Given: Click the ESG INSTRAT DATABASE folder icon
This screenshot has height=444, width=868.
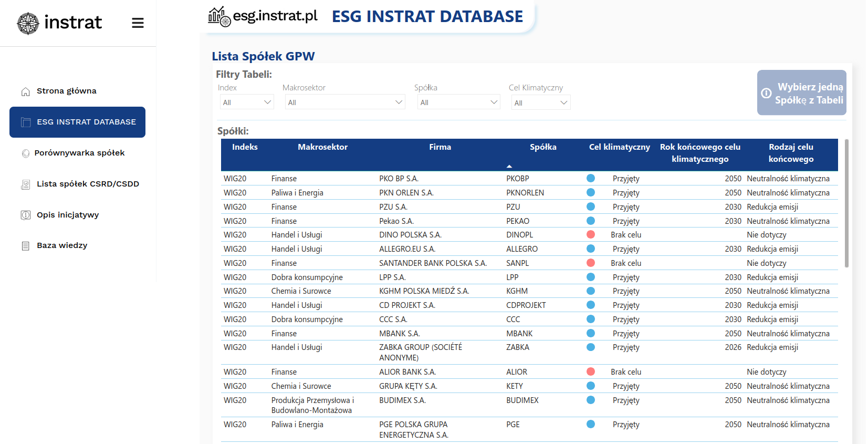Looking at the screenshot, I should pos(26,122).
